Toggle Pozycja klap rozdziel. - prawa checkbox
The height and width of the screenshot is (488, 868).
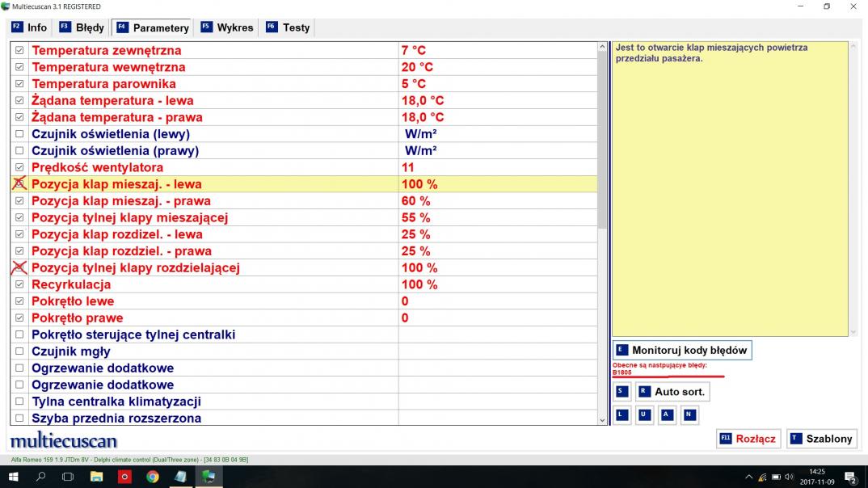pos(19,250)
